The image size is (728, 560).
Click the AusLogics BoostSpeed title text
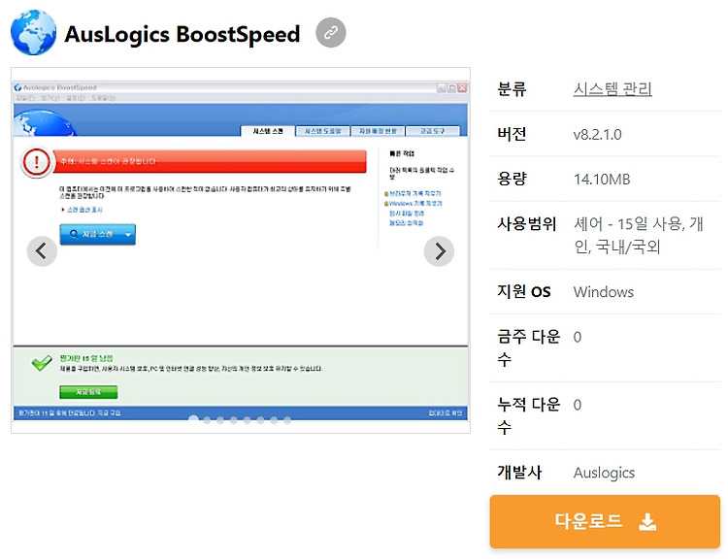[x=182, y=34]
